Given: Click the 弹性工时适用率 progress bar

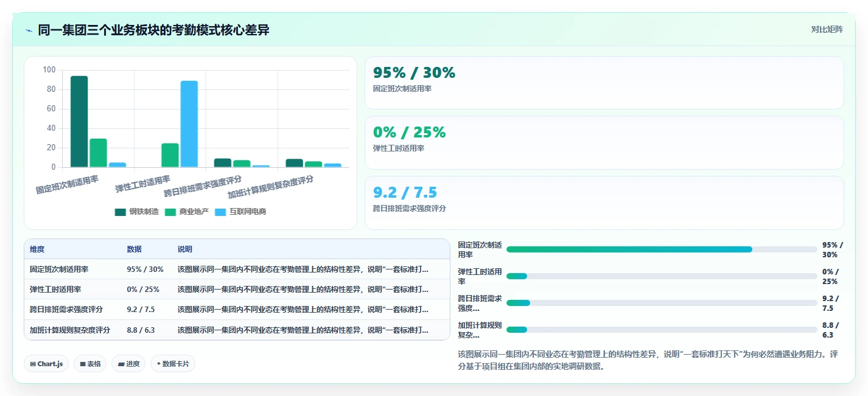Looking at the screenshot, I should coord(662,276).
